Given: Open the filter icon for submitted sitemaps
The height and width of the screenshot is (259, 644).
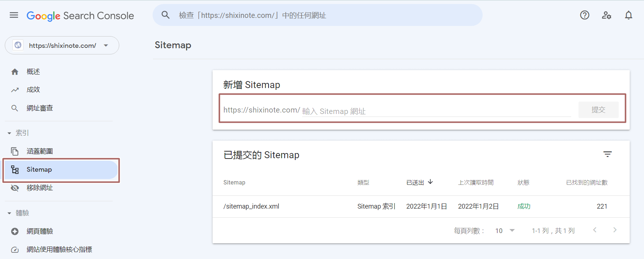Looking at the screenshot, I should (x=607, y=155).
